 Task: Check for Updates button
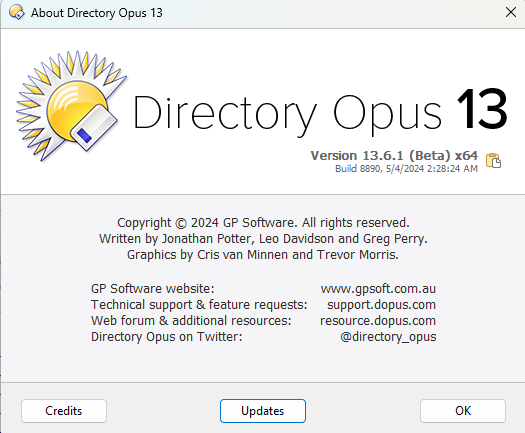click(x=263, y=411)
